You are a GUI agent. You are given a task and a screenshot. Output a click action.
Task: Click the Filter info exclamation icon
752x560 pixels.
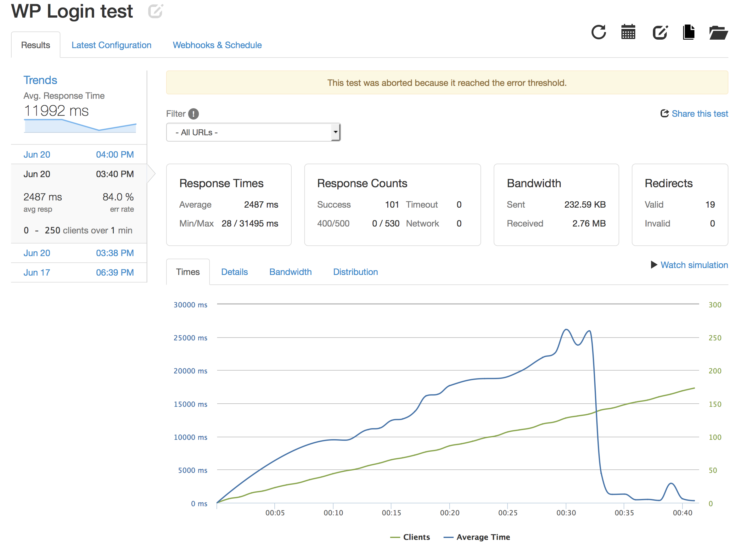pos(194,114)
